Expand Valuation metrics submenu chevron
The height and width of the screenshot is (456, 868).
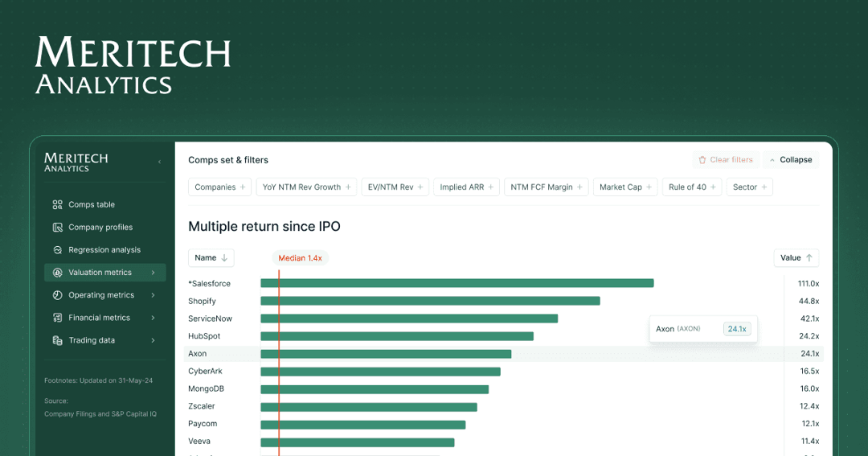tap(154, 273)
